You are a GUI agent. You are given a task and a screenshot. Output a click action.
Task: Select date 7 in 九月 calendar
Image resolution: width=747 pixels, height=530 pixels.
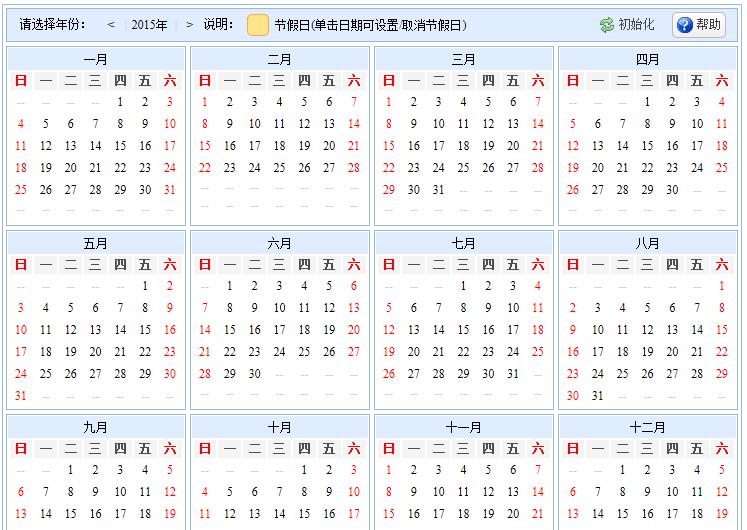tap(46, 492)
